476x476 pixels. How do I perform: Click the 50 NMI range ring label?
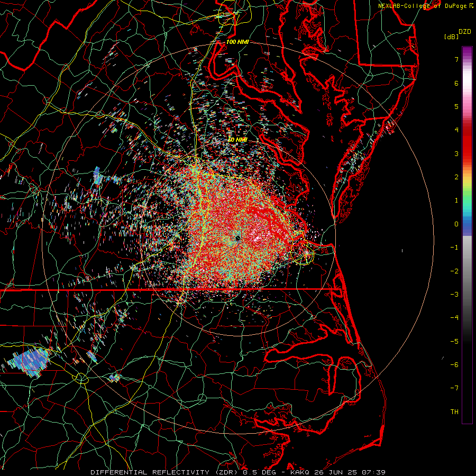tap(237, 140)
